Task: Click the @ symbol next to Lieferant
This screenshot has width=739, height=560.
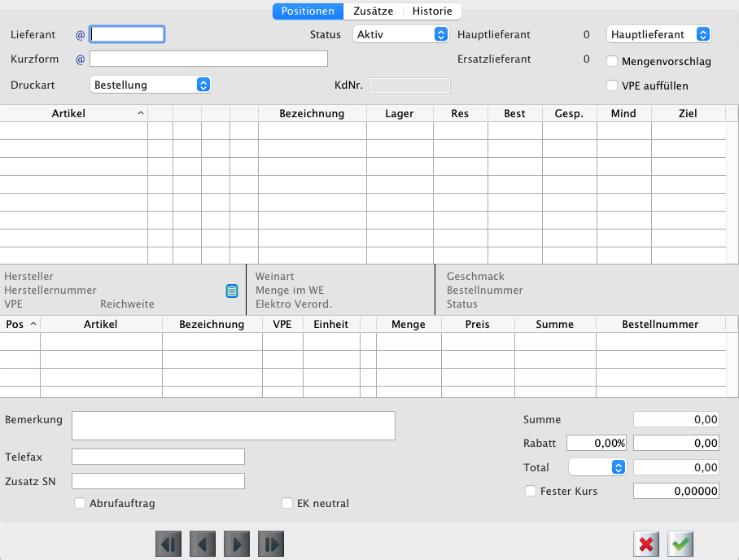Action: click(80, 35)
